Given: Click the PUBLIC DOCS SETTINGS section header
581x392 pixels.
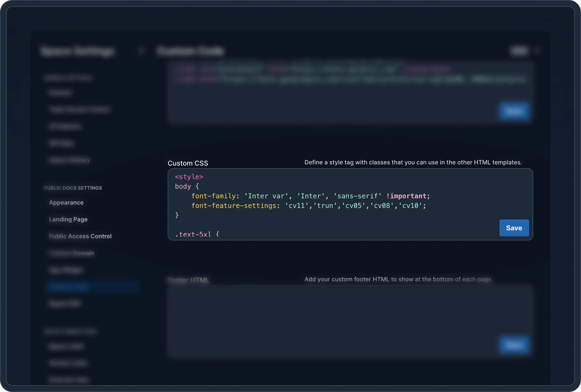Looking at the screenshot, I should pyautogui.click(x=73, y=188).
